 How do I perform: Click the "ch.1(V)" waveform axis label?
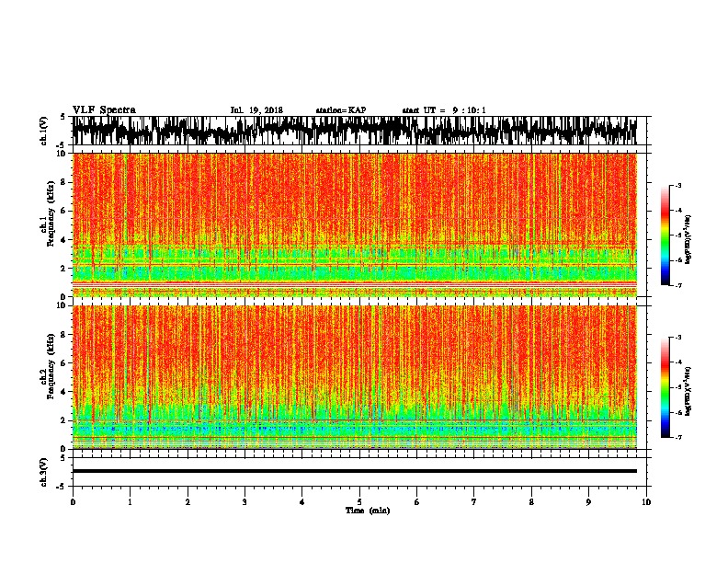pos(44,131)
